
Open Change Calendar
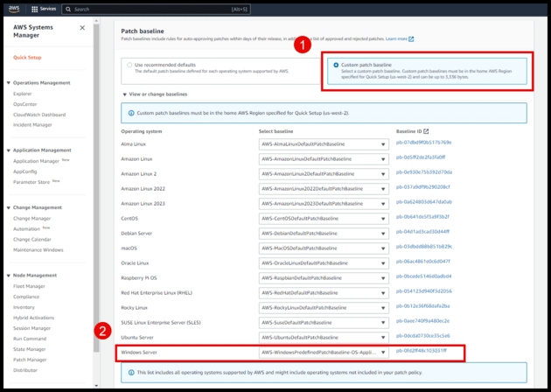32,240
